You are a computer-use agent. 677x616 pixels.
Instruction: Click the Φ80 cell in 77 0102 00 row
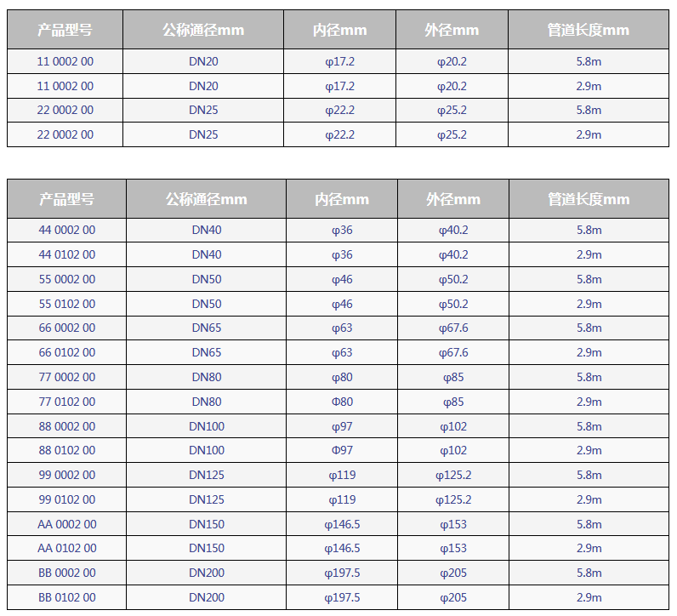342,402
